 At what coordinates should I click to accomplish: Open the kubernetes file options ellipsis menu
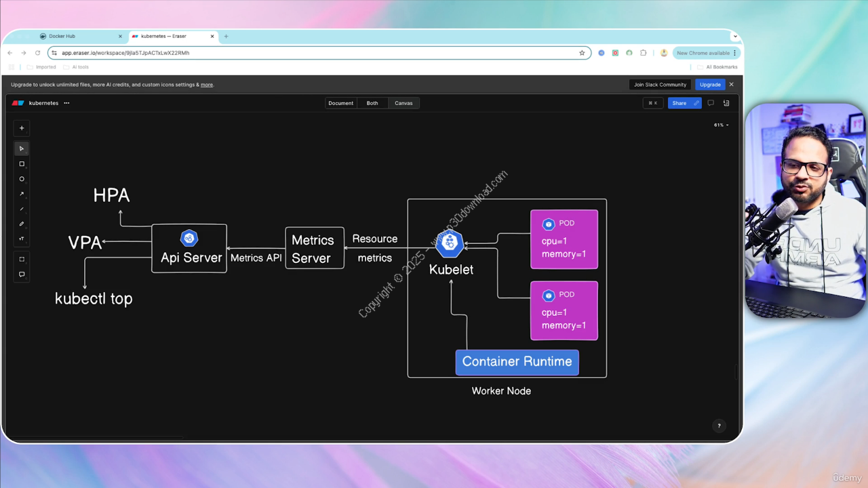pos(66,103)
